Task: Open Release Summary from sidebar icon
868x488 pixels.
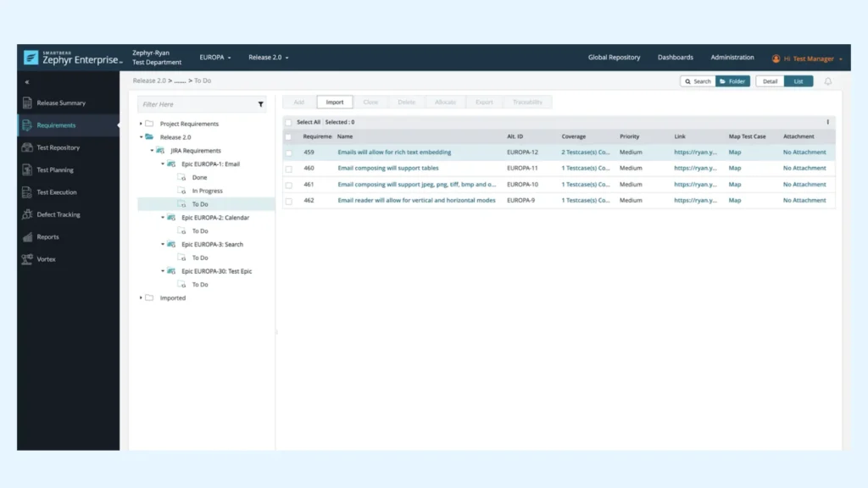Action: pyautogui.click(x=27, y=103)
